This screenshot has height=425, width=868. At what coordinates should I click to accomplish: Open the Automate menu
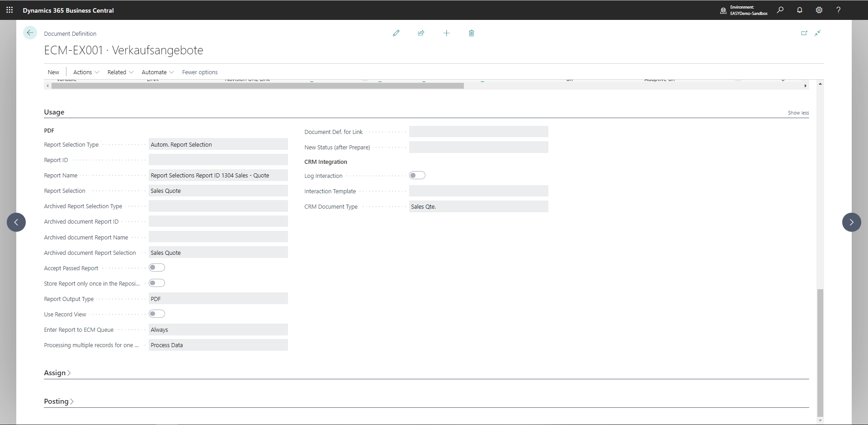click(x=157, y=72)
